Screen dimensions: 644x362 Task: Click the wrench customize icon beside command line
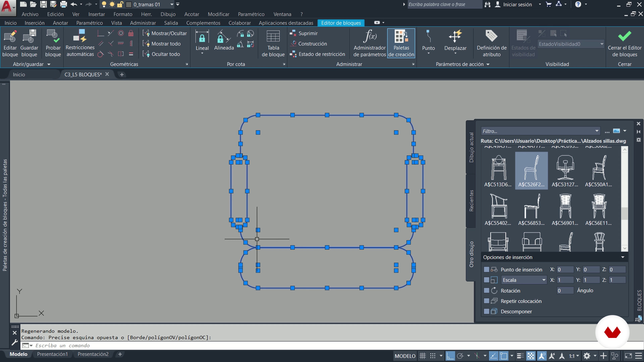(14, 342)
